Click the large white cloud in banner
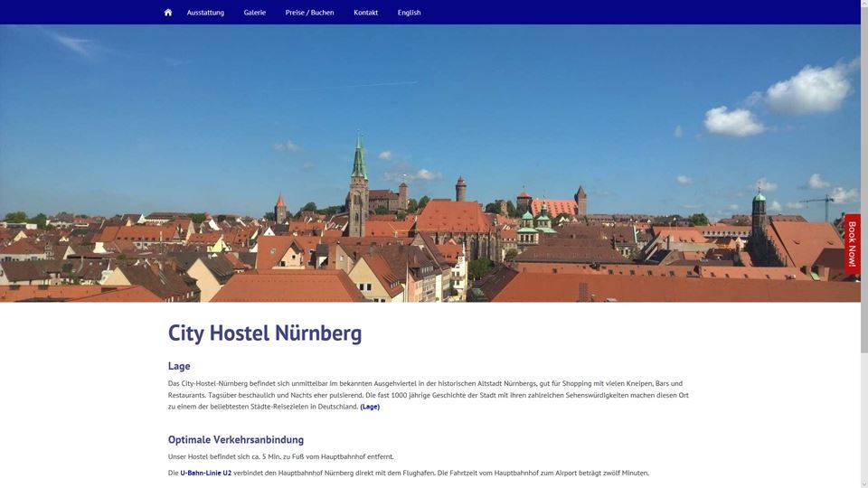 807,89
